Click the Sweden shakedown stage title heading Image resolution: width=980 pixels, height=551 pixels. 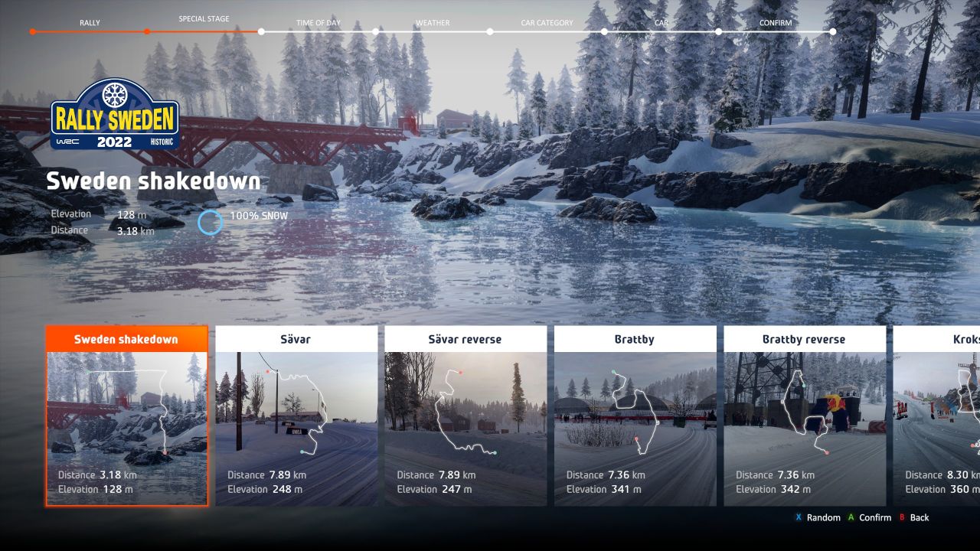tap(153, 181)
